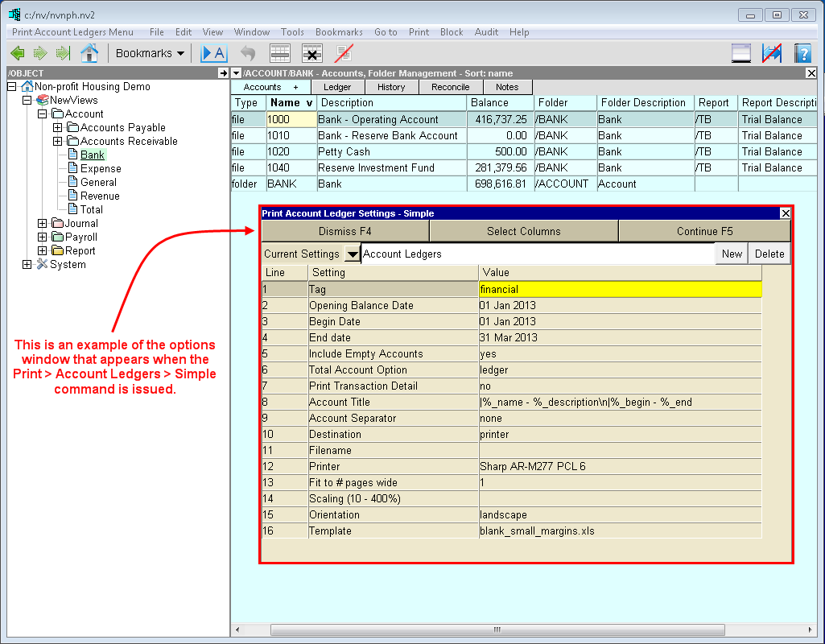Screen dimensions: 825x644
Task: Click the green back arrow icon
Action: point(17,53)
